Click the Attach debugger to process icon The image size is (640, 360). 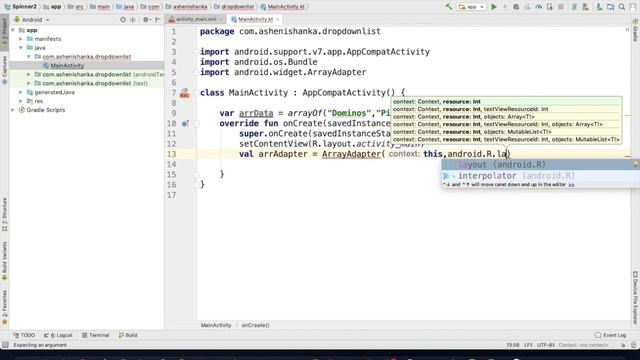pos(550,7)
